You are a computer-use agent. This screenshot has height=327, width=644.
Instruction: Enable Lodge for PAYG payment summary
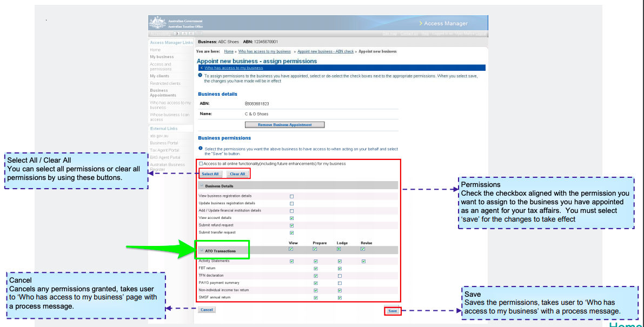point(340,283)
